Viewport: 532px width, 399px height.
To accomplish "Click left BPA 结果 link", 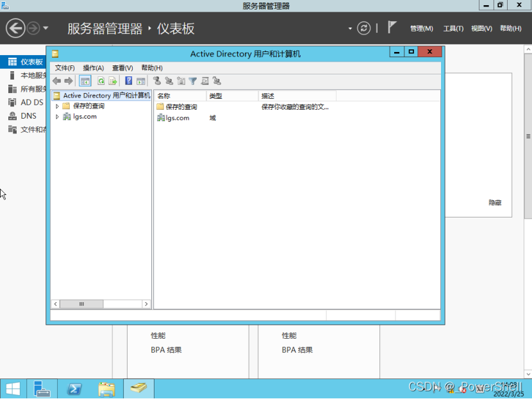I will (166, 350).
